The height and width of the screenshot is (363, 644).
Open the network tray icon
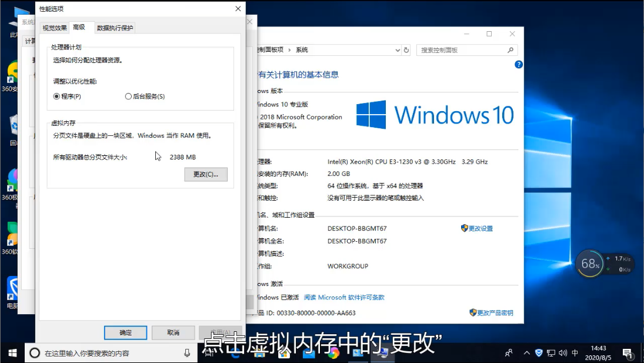[551, 353]
